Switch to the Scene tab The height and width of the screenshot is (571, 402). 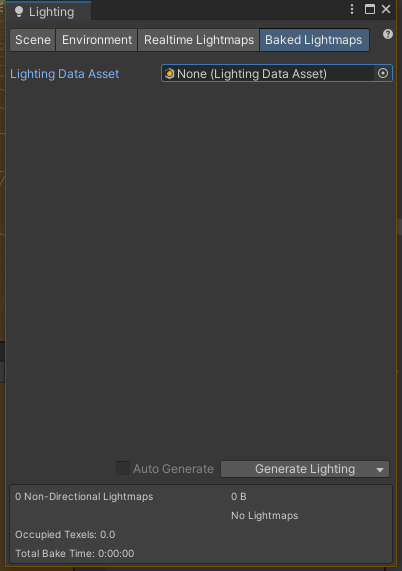(33, 40)
